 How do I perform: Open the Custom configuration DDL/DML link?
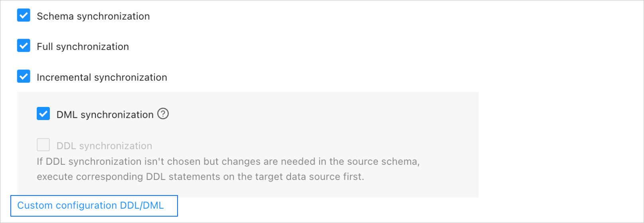pos(91,205)
